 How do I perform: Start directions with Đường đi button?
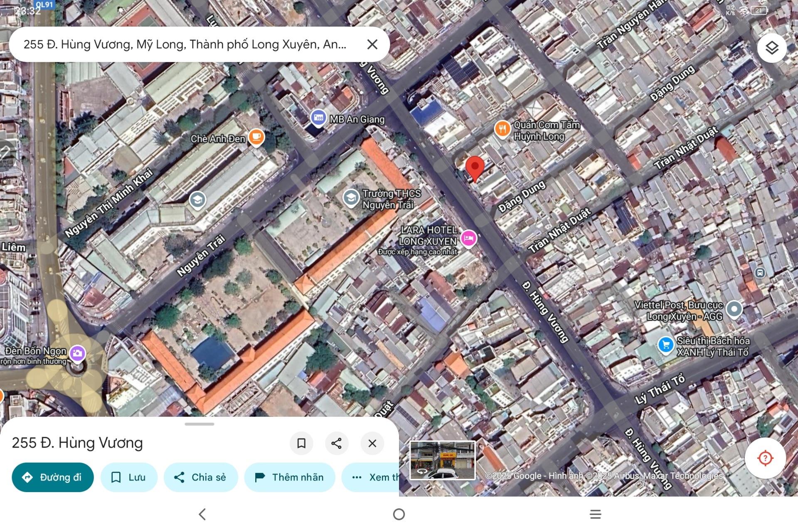pos(53,477)
